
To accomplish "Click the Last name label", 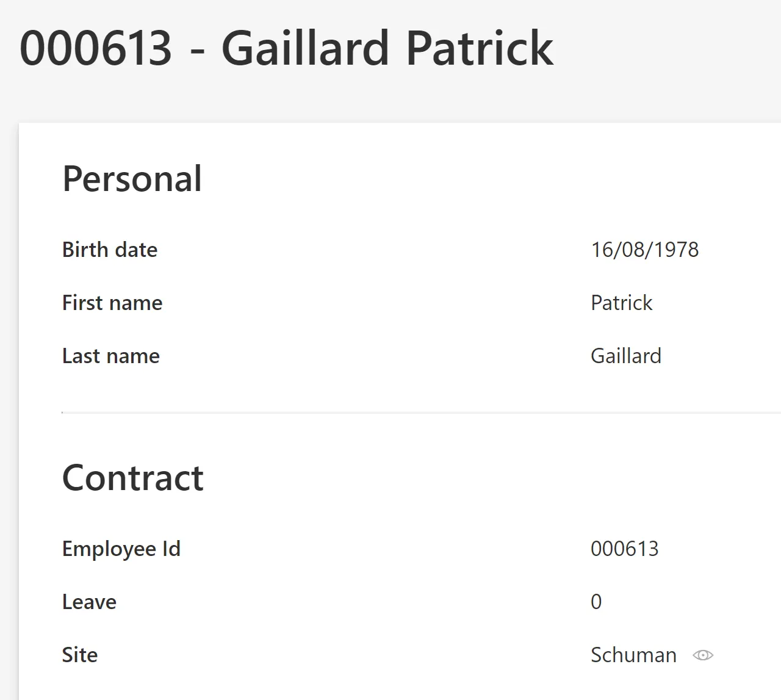I will (x=110, y=355).
